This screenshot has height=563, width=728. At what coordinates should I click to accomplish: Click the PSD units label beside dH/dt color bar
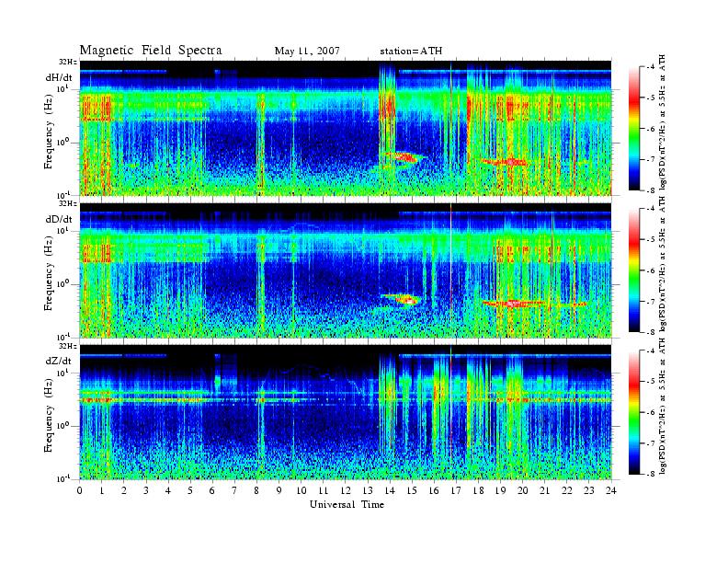tap(663, 122)
